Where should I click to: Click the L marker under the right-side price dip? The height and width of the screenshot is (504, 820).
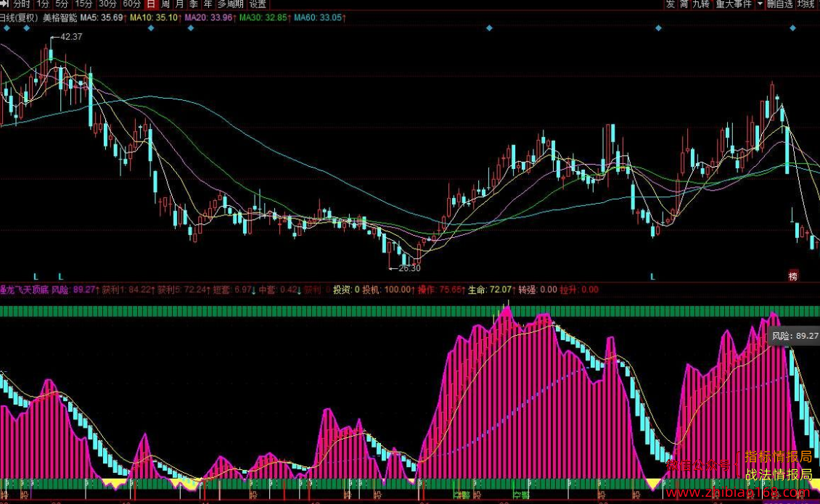pyautogui.click(x=652, y=276)
